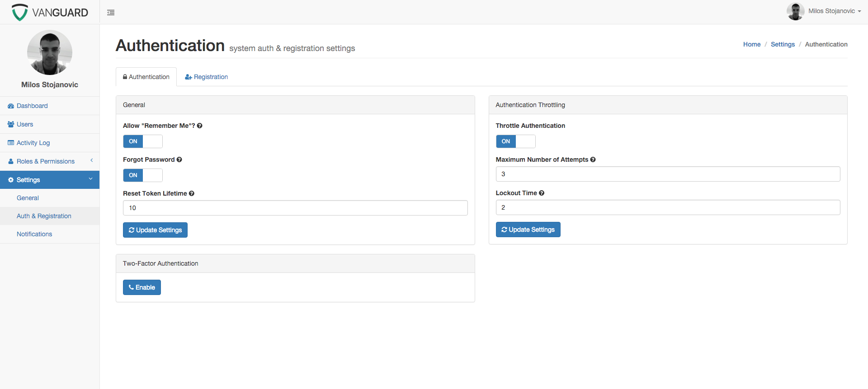
Task: Click the Roles & Permissions user icon
Action: 11,161
